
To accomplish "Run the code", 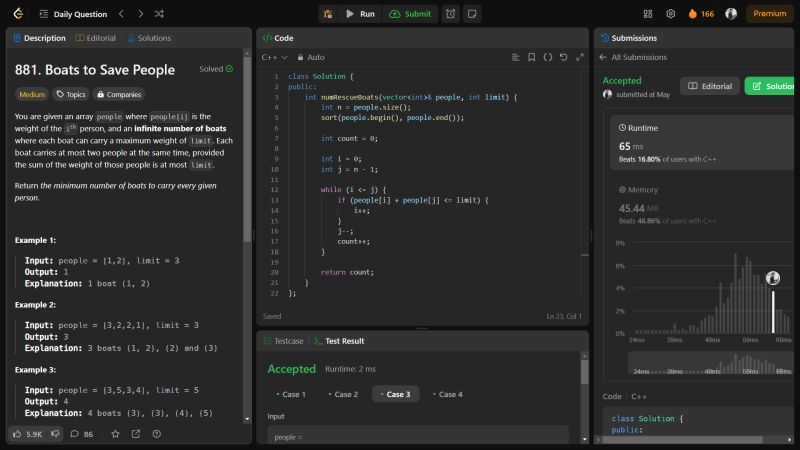I will (x=360, y=14).
